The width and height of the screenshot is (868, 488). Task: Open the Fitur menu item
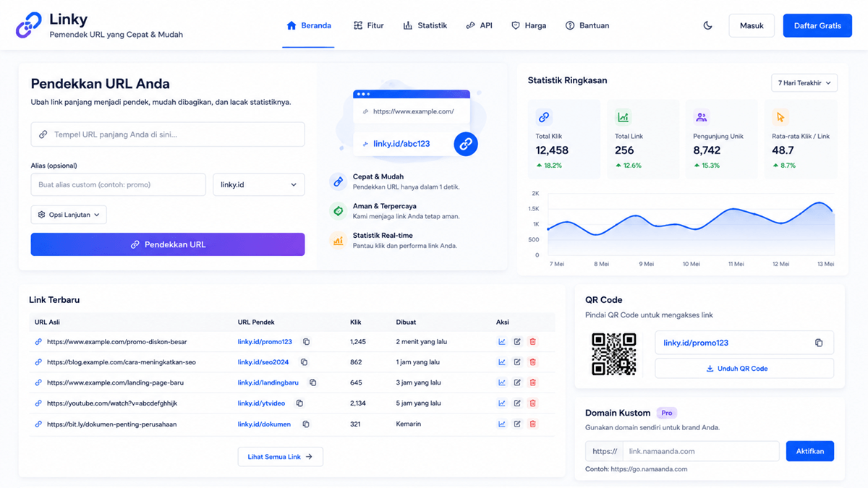(369, 25)
